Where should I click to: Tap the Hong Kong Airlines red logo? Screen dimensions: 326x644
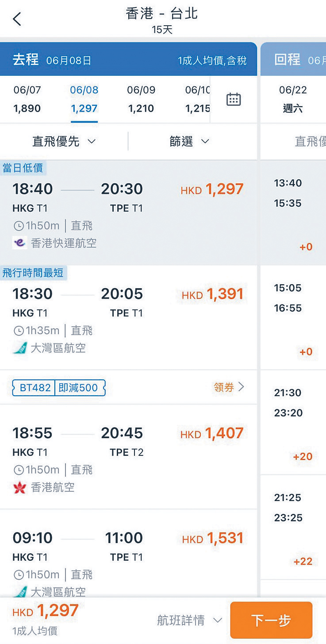(19, 488)
